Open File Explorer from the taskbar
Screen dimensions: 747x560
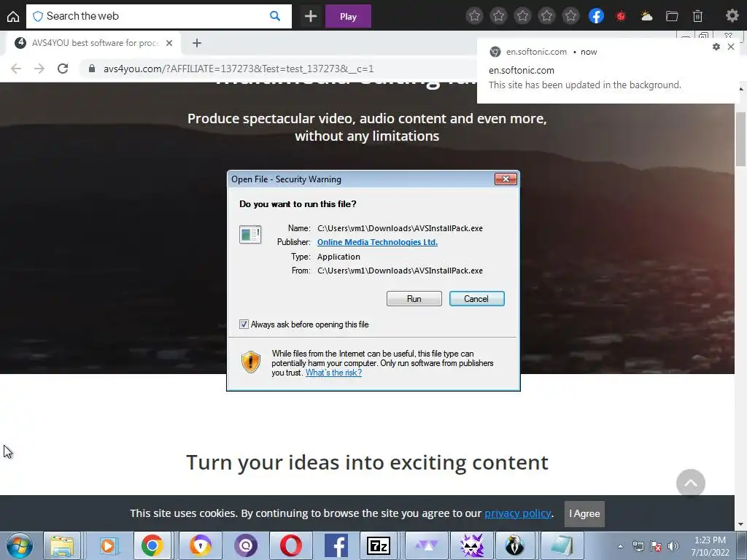coord(63,545)
